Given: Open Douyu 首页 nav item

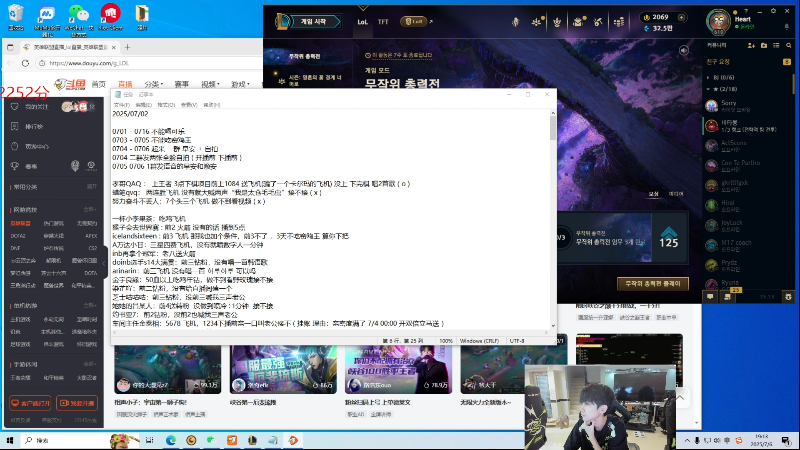Looking at the screenshot, I should 98,84.
